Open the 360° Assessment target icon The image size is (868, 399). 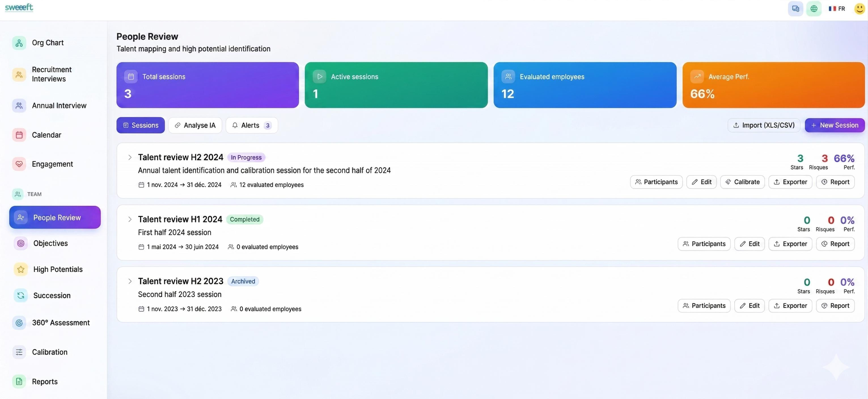(19, 322)
